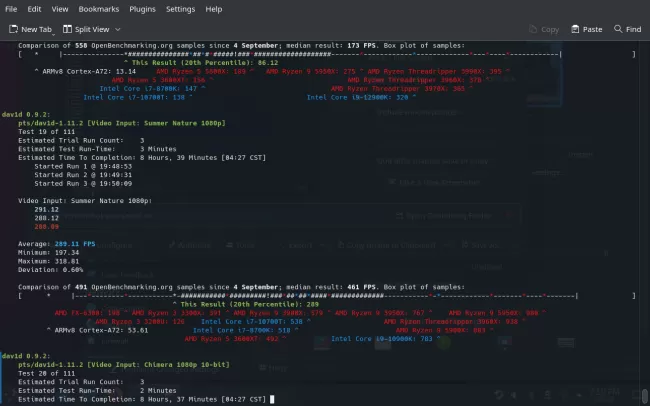The height and width of the screenshot is (406, 650).
Task: Open the Edit menu
Action: (x=34, y=9)
